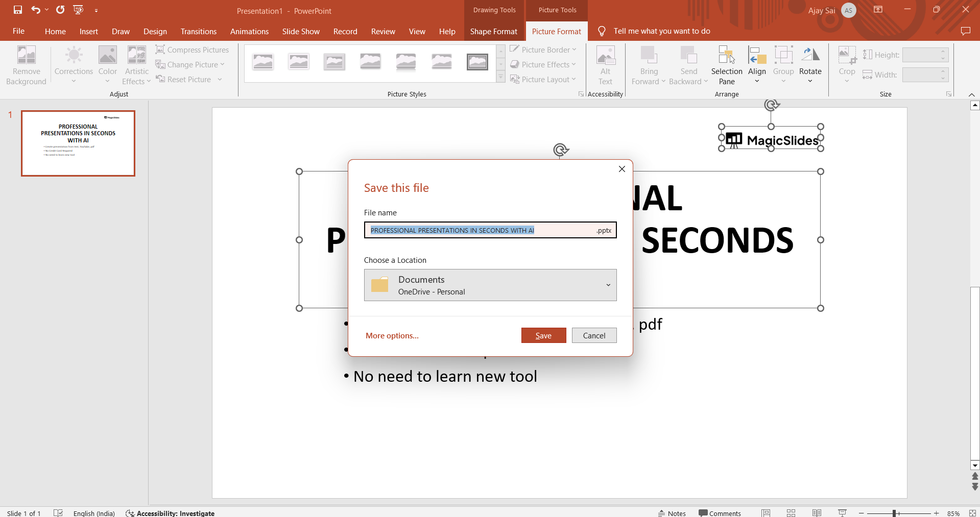980x517 pixels.
Task: Toggle the Comments pane in status bar
Action: pyautogui.click(x=720, y=513)
